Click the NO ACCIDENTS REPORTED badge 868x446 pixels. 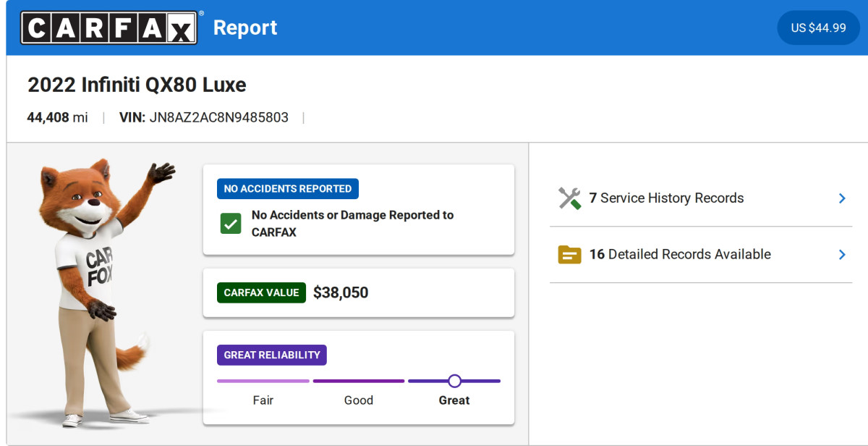[288, 189]
